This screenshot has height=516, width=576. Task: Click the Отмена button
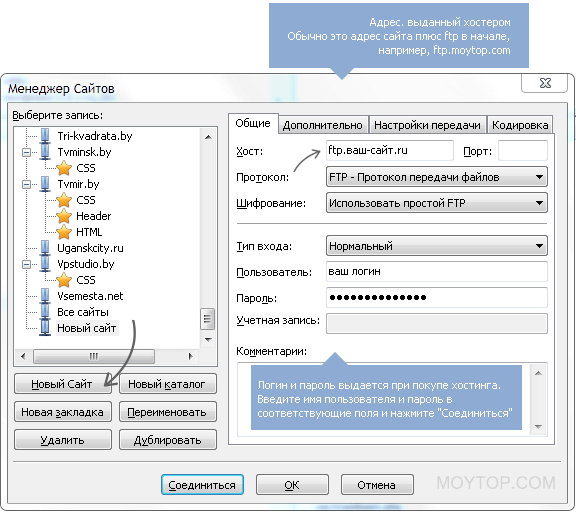pyautogui.click(x=377, y=485)
